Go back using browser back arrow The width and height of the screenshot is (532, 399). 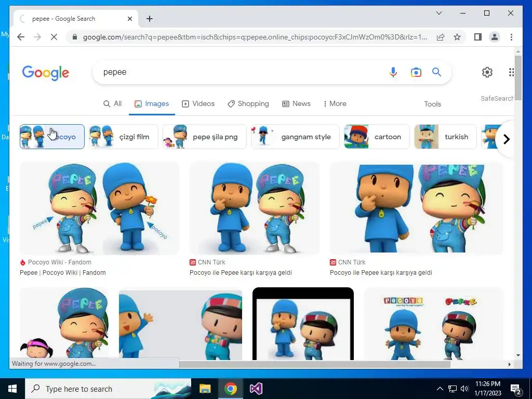(21, 37)
